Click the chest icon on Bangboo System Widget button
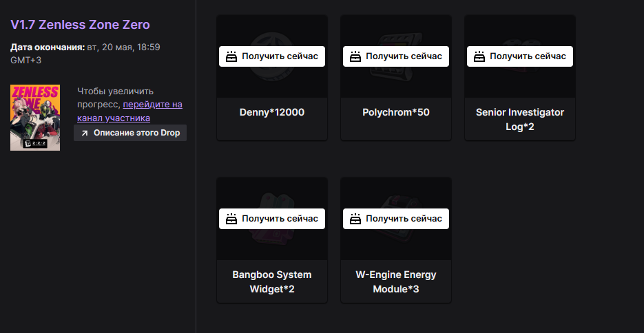The image size is (644, 333). [x=231, y=219]
